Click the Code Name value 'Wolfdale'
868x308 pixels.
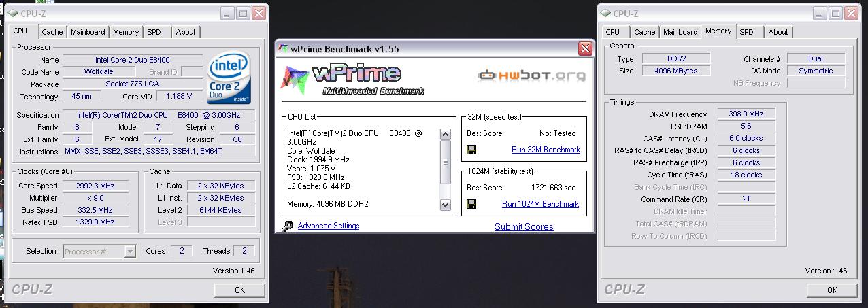click(x=99, y=72)
